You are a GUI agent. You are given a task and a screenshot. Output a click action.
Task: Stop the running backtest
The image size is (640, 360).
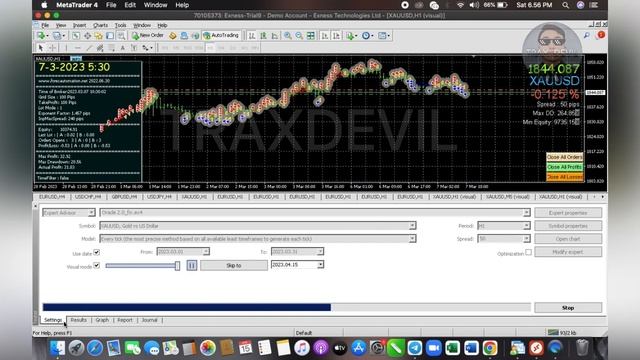pyautogui.click(x=568, y=307)
